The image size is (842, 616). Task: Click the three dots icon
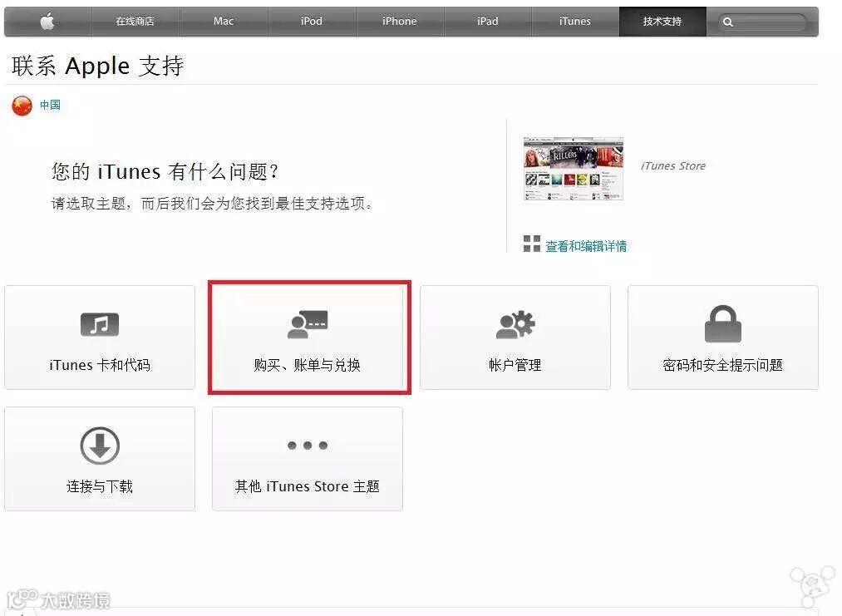tap(308, 446)
